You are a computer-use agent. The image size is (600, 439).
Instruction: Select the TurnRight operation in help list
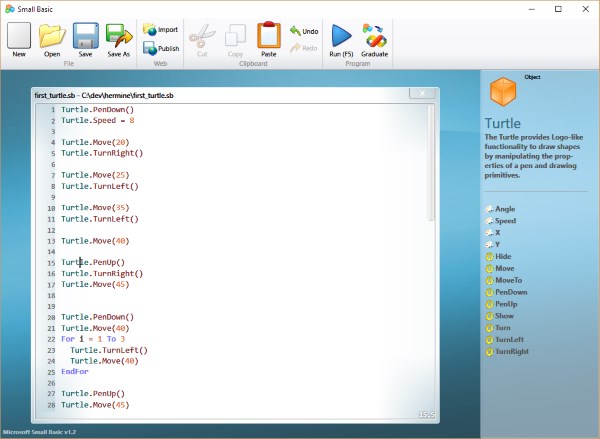[x=507, y=351]
